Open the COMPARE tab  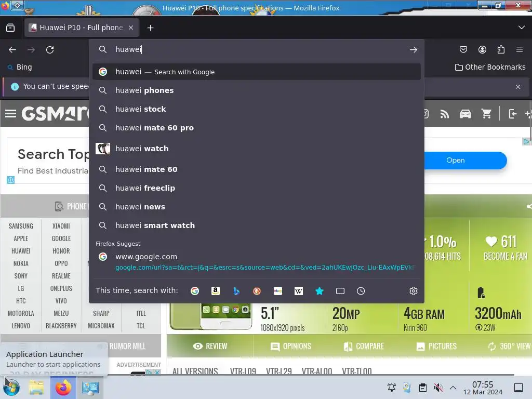(x=363, y=346)
